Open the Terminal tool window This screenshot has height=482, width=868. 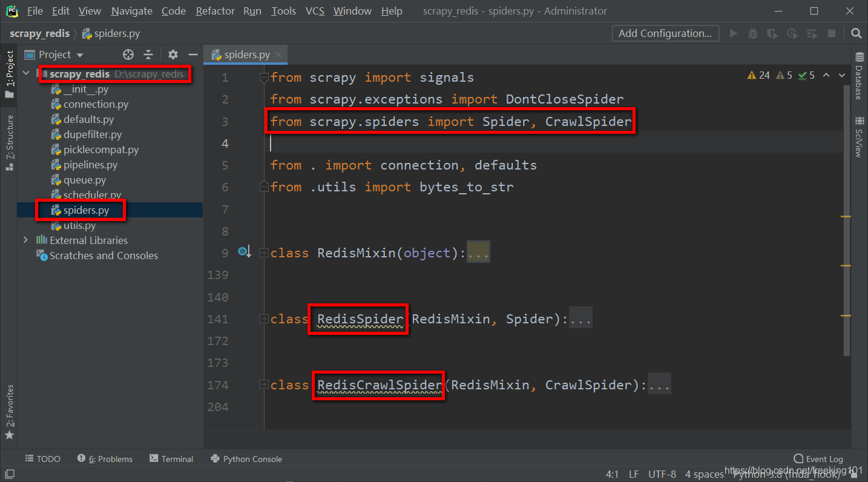pos(171,459)
